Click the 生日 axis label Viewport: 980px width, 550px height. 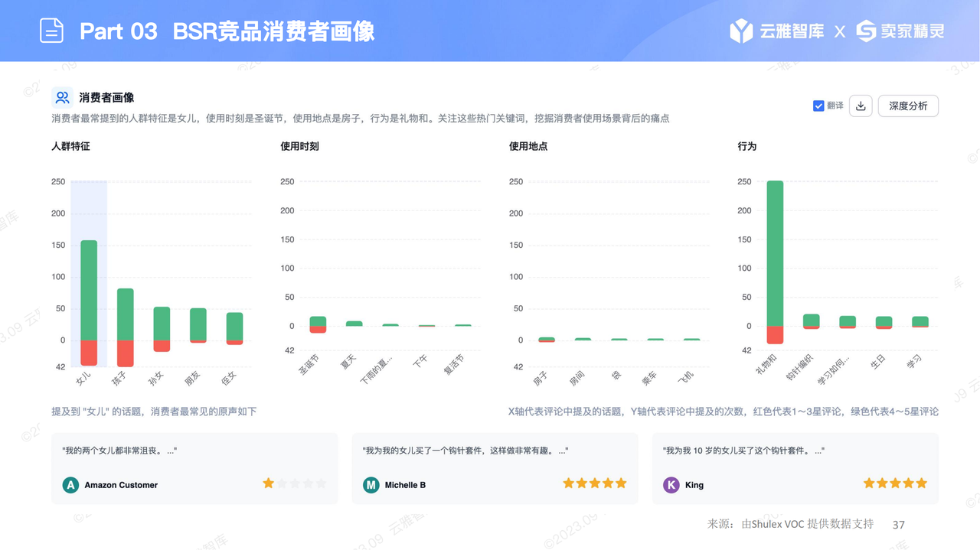pos(878,362)
